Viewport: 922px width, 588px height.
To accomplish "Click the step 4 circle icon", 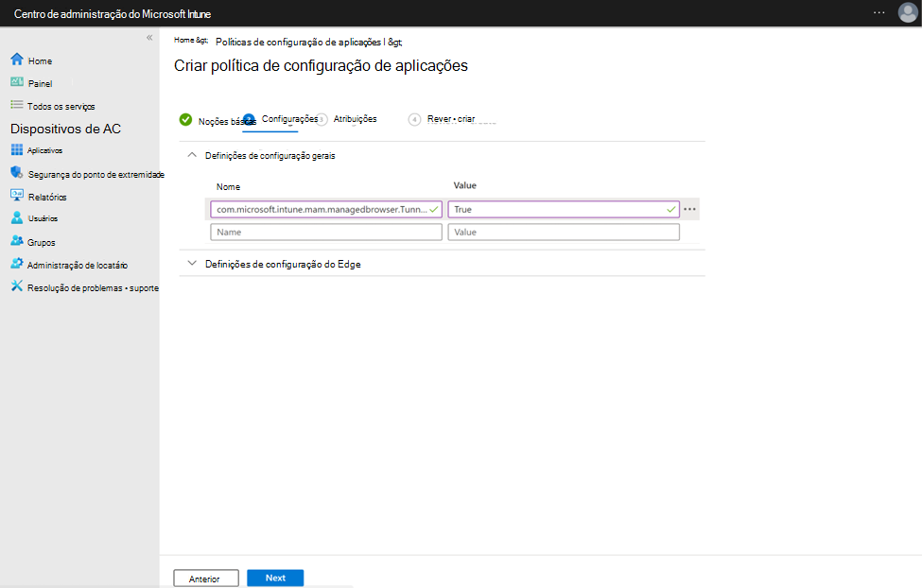I will click(414, 119).
